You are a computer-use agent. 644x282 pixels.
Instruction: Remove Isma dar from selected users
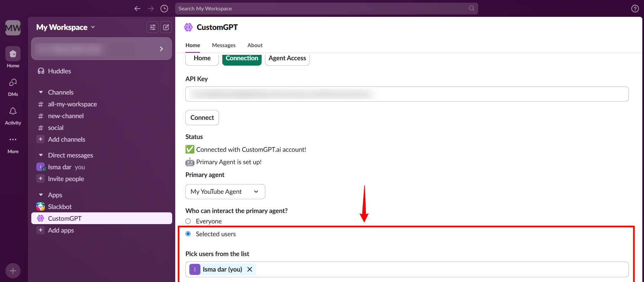pos(250,269)
